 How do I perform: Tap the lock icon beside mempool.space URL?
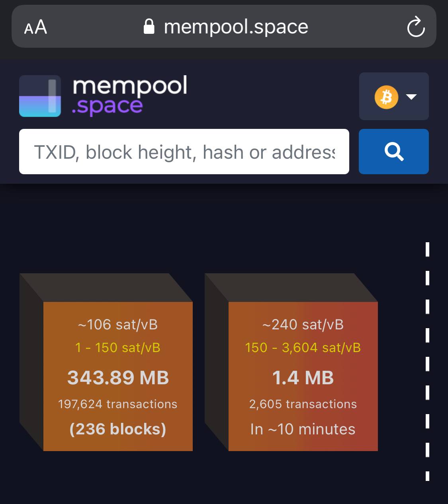pos(149,27)
